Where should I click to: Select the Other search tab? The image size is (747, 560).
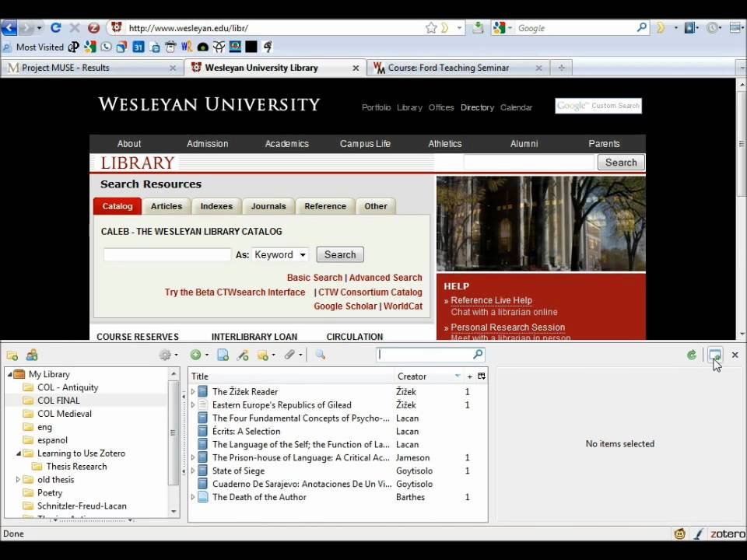pos(376,206)
